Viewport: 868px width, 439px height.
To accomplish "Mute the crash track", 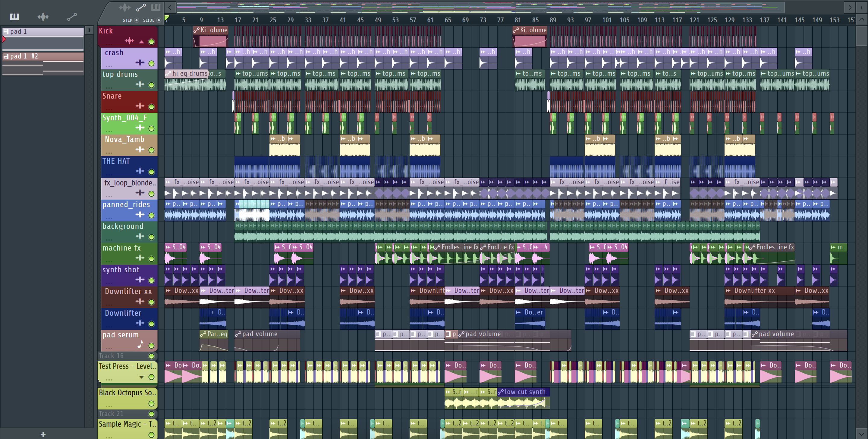I will (152, 63).
